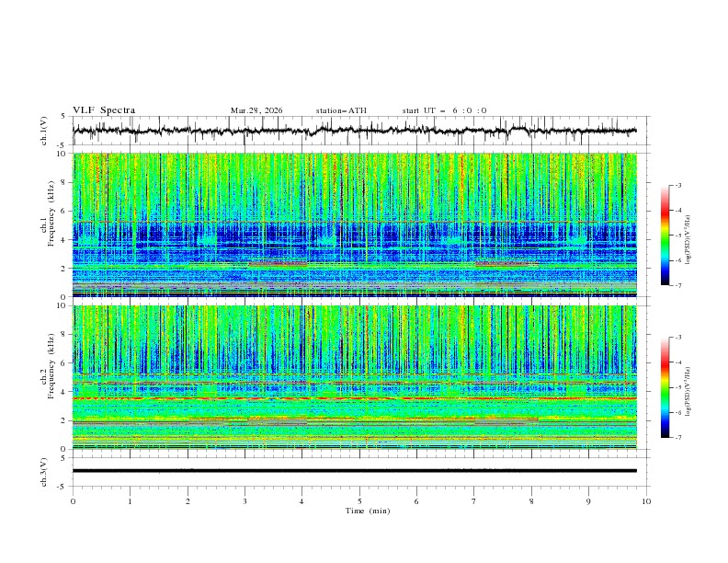Viewport: 728px width, 563px height.
Task: Select the date text "Mar.28, 2026"
Action: tap(256, 110)
